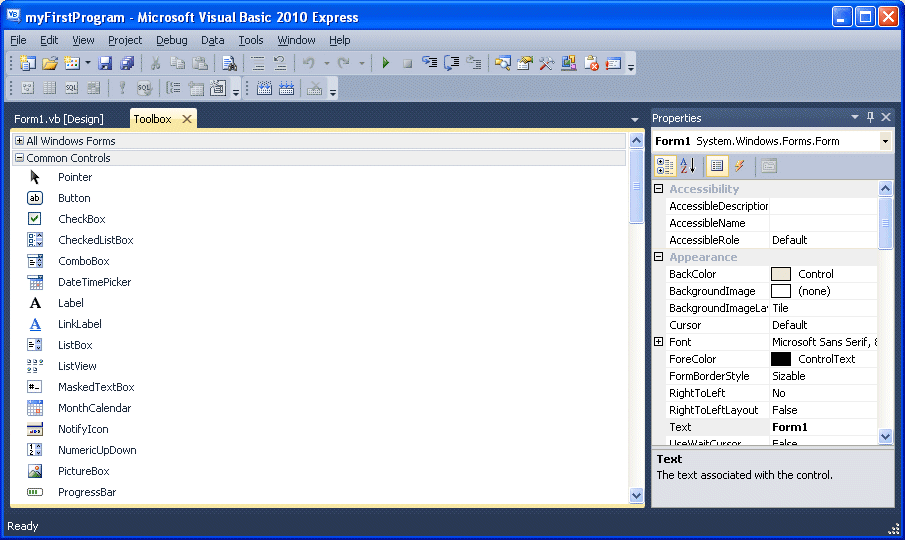Select the ComboBox control in Toolbox
The width and height of the screenshot is (905, 540).
[84, 261]
